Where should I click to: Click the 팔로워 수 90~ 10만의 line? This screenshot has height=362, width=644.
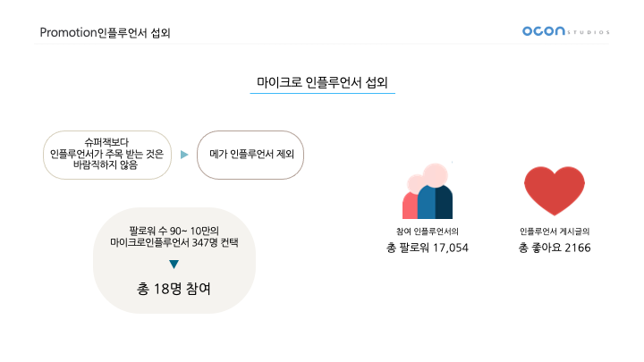coord(174,231)
